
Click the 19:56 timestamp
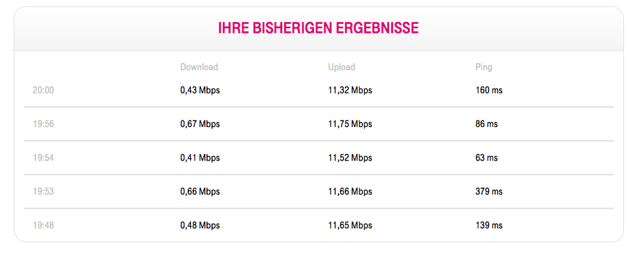(x=43, y=124)
